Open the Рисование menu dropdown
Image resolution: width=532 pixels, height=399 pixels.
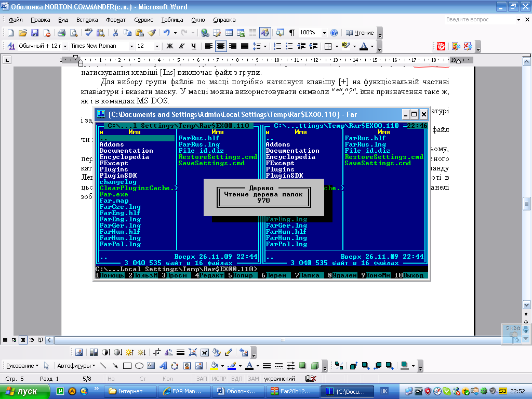tap(22, 366)
